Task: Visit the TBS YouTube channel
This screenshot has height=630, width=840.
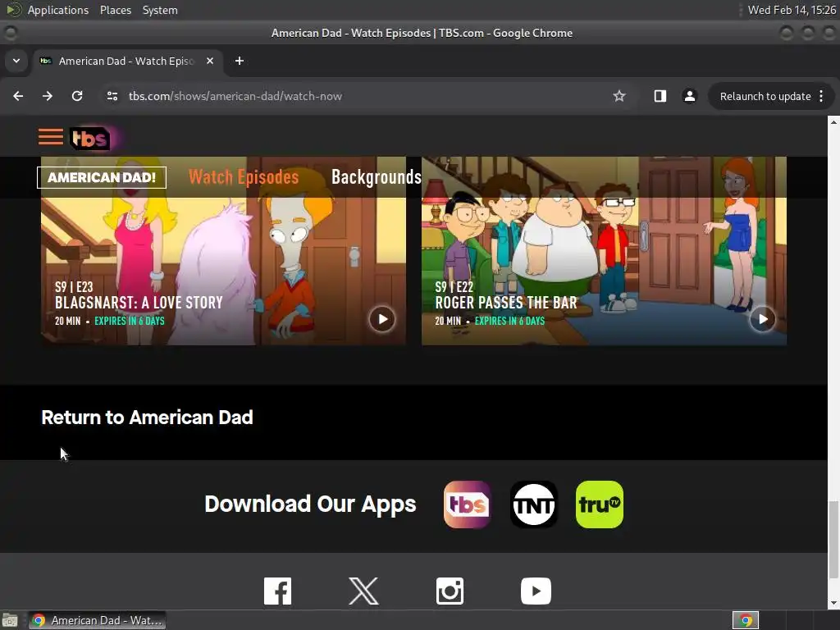Action: 536,591
